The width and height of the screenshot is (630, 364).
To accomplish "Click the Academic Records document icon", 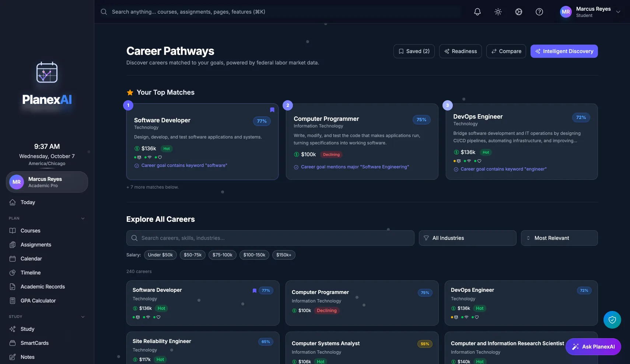I will point(13,287).
